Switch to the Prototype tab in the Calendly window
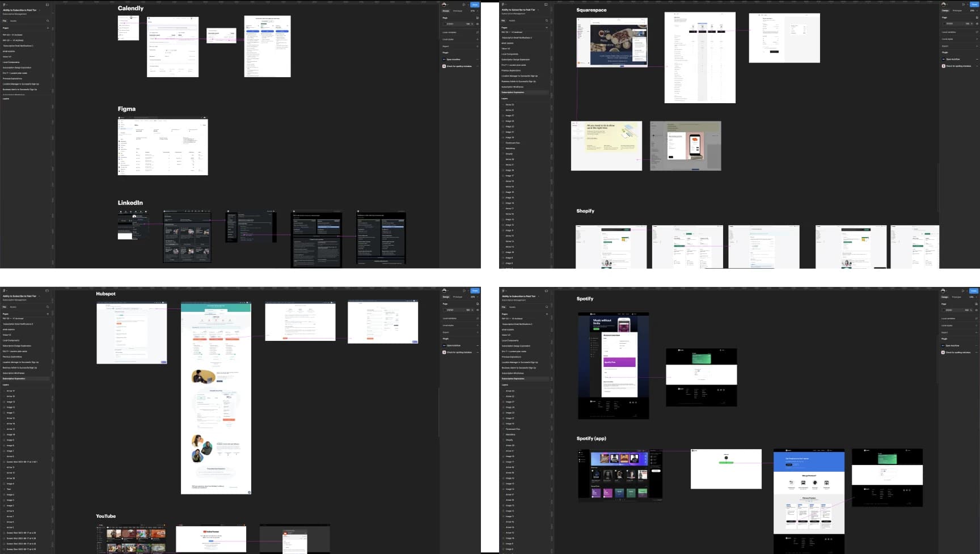Image resolution: width=980 pixels, height=554 pixels. click(458, 11)
